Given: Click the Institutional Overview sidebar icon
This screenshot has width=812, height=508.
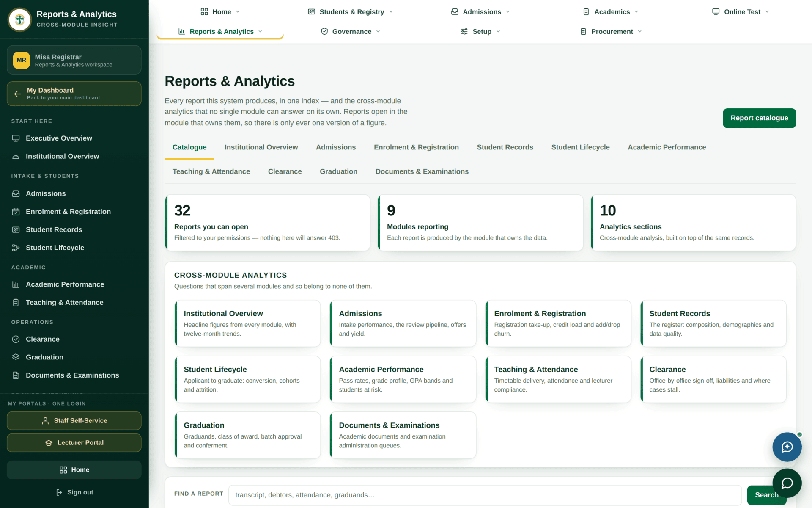Looking at the screenshot, I should tap(16, 157).
